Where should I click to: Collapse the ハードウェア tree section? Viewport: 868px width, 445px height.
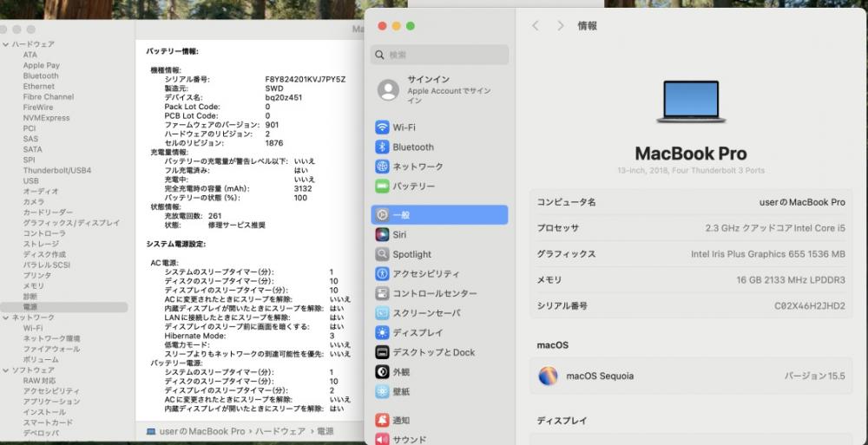pos(5,44)
